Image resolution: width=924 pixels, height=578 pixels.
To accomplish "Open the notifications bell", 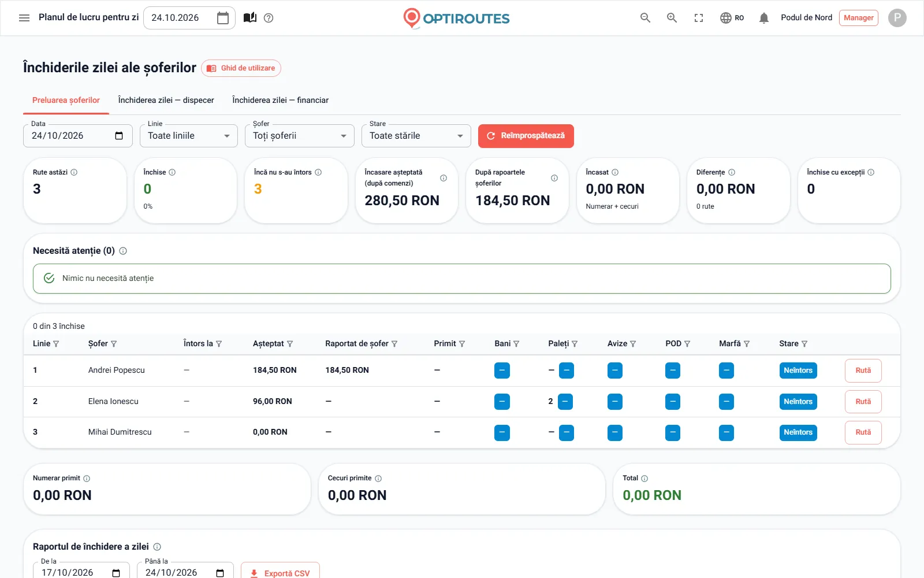I will click(x=763, y=18).
